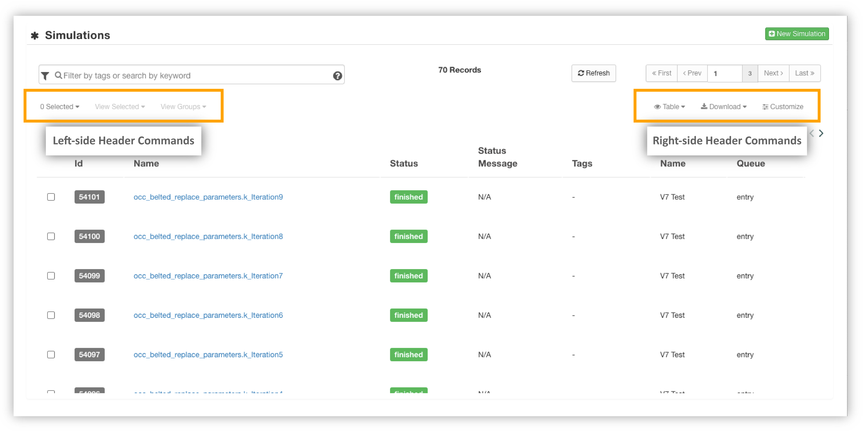Click the Id column header
Image resolution: width=868 pixels, height=433 pixels.
coord(78,164)
